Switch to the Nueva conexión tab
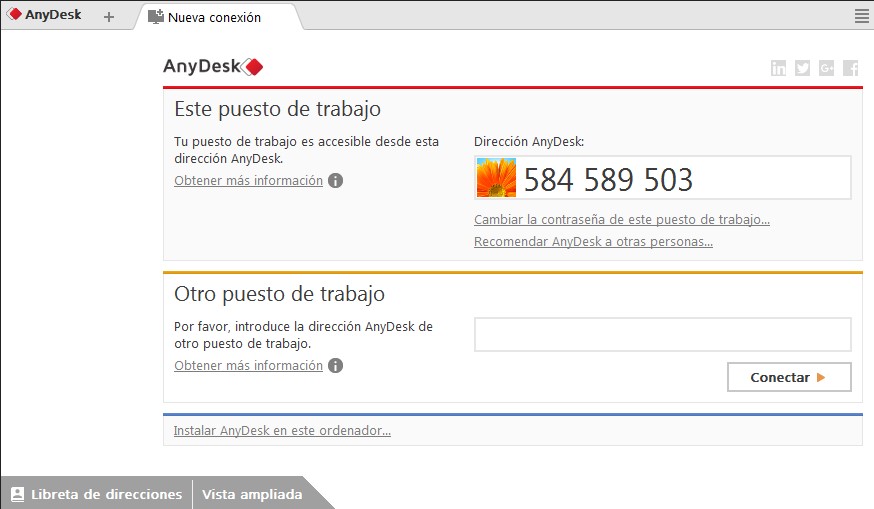The height and width of the screenshot is (509, 874). coord(214,17)
